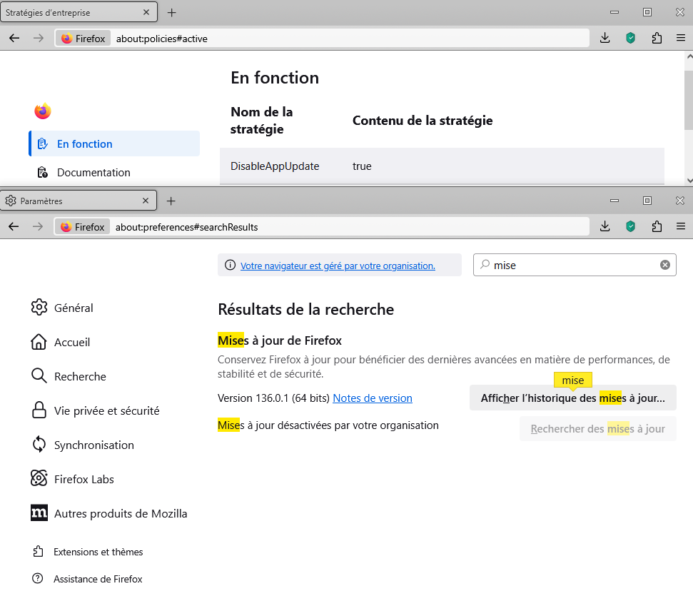
Task: Click Afficher l'historique des mises à jour button
Action: 572,398
